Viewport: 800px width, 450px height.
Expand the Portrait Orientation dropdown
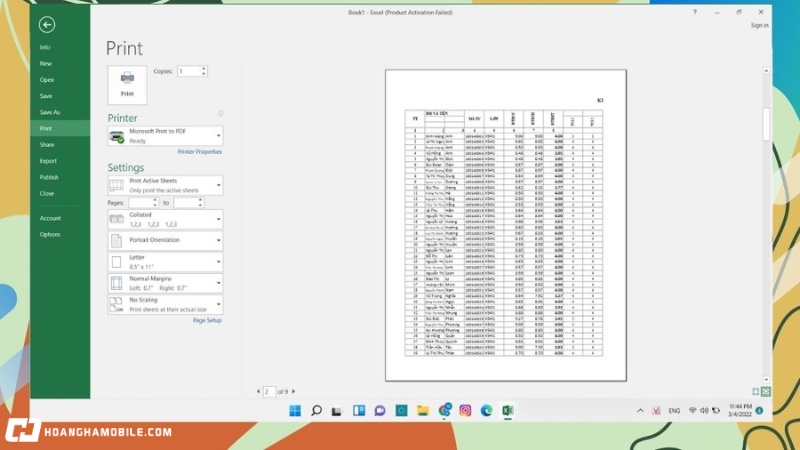point(165,241)
